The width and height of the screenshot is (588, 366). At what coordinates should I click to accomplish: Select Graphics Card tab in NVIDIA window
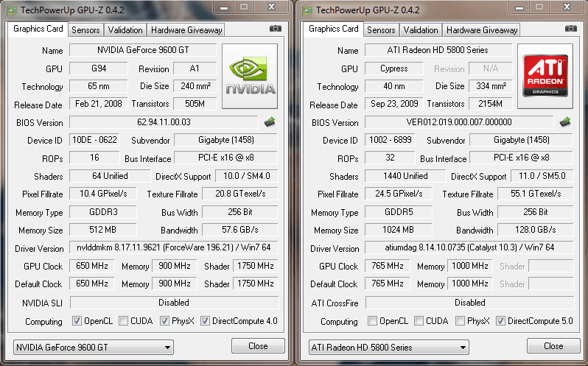click(x=38, y=29)
